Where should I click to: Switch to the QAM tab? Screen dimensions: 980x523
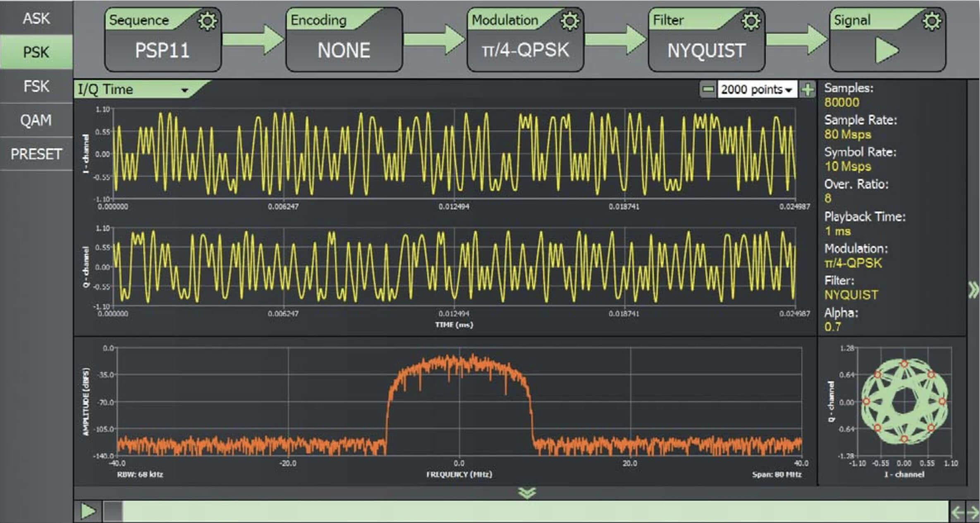tap(36, 120)
